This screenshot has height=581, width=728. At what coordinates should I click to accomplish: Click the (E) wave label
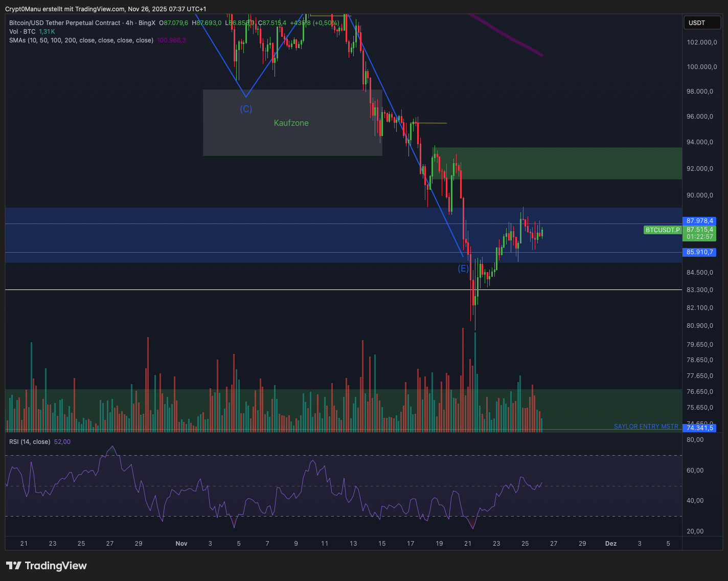463,269
